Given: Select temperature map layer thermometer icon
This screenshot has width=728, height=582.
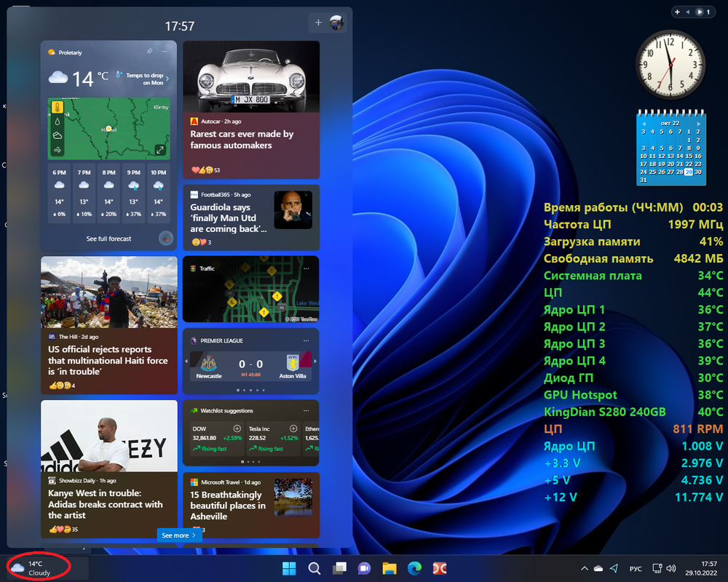Looking at the screenshot, I should tap(57, 107).
